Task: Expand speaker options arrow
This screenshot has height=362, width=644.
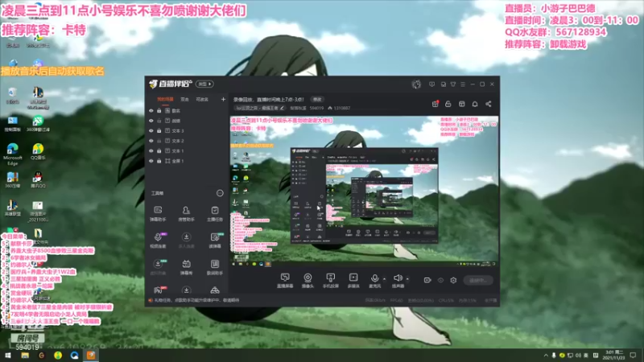Action: 407,279
